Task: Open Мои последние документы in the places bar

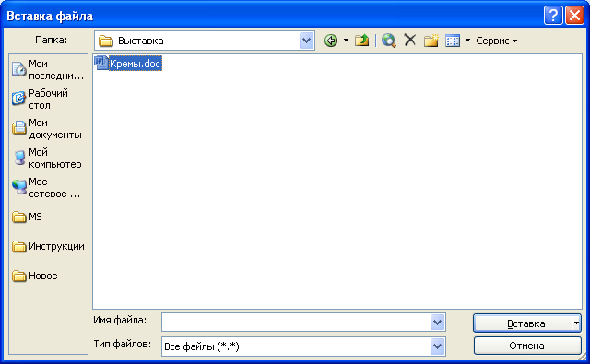Action: click(x=48, y=69)
